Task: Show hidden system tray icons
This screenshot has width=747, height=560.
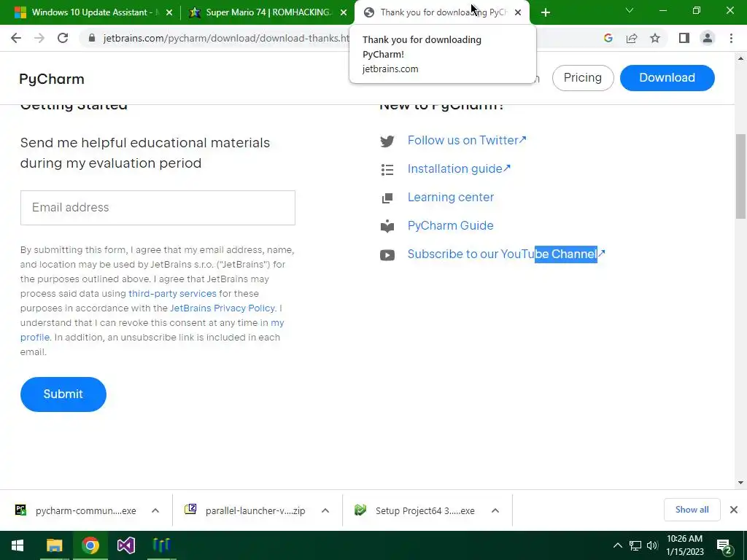Action: [x=617, y=545]
